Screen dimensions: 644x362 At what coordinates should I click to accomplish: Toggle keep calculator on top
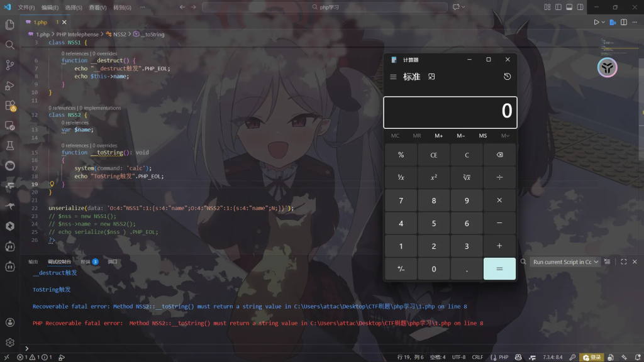pos(431,77)
